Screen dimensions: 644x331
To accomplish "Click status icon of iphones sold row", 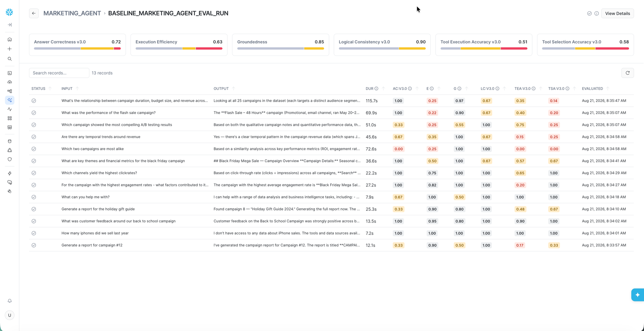I will [x=34, y=233].
